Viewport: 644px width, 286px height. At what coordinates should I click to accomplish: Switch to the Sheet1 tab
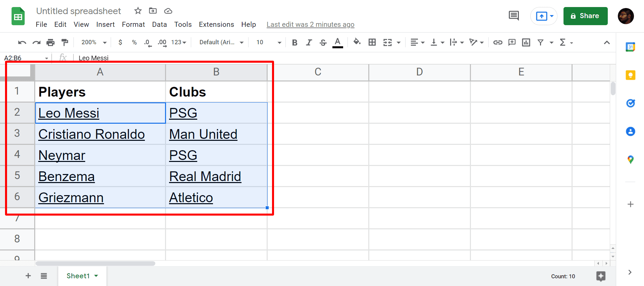(82, 276)
